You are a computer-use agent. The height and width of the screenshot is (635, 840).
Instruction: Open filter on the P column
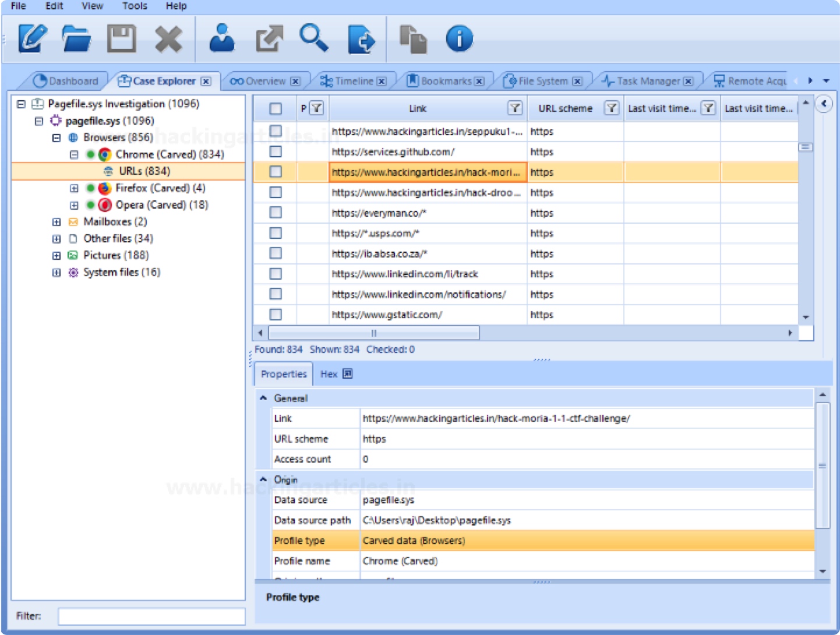coord(316,108)
